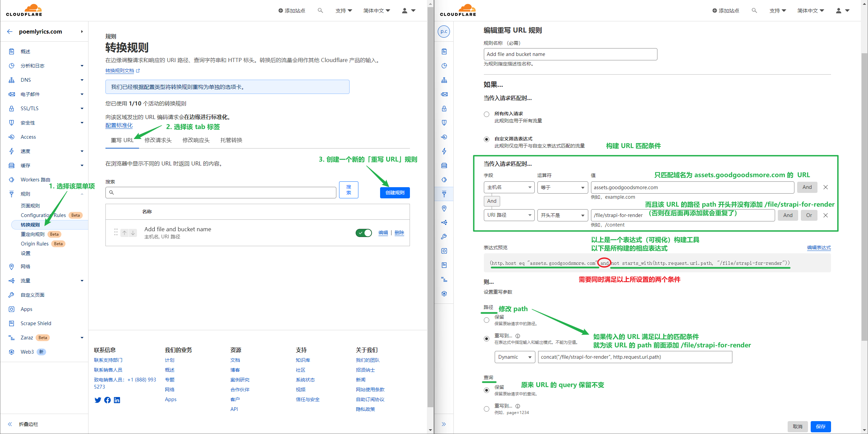
Task: Open the account user icon in left window
Action: tap(405, 11)
